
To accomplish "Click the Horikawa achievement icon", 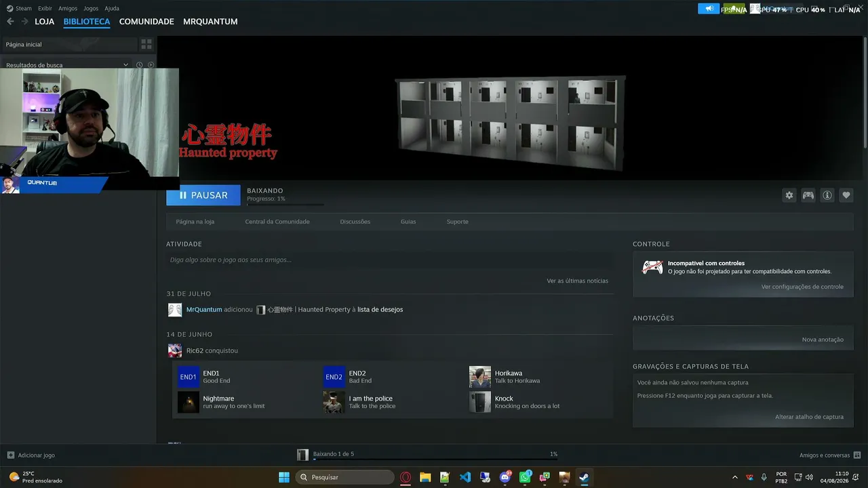I will (x=480, y=377).
